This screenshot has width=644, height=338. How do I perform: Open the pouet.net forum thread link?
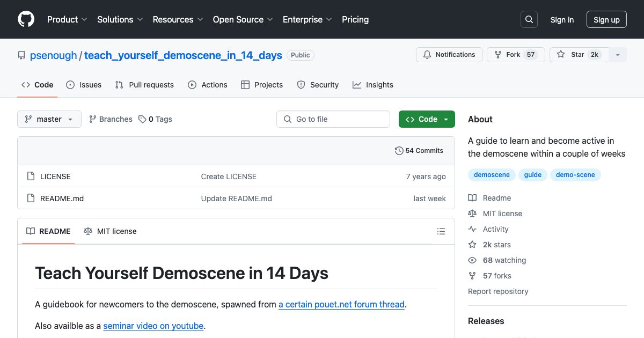coord(341,304)
